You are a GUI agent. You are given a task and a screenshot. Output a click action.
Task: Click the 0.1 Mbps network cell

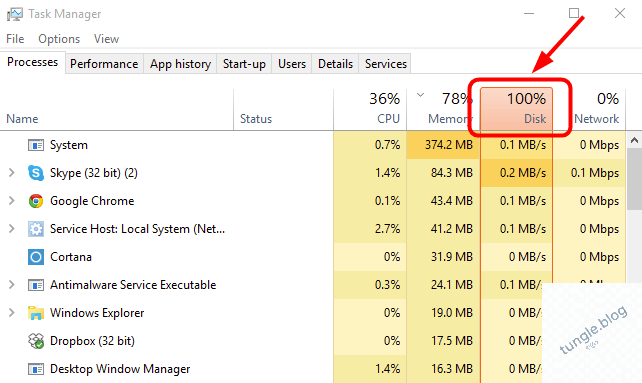click(x=590, y=173)
